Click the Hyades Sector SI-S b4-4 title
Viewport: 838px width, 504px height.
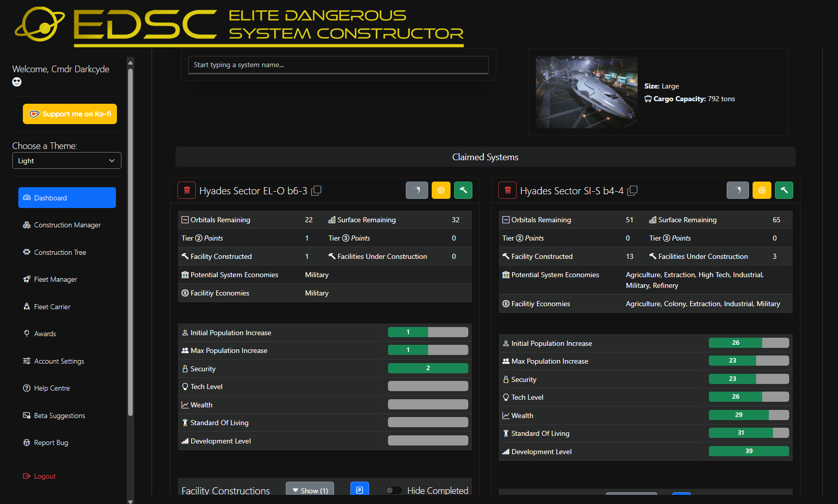click(x=572, y=191)
